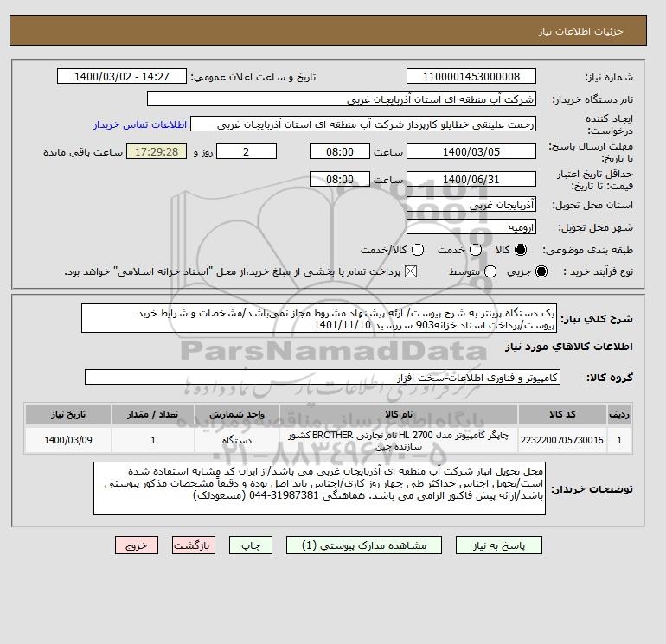
Task: Click the need date cell 1400/03/09
Action: [x=68, y=440]
